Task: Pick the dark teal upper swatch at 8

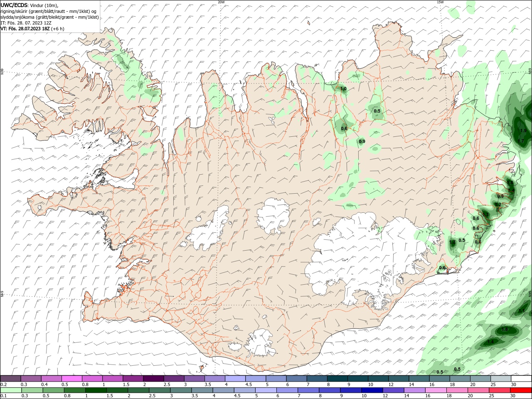Action: (x=337, y=379)
